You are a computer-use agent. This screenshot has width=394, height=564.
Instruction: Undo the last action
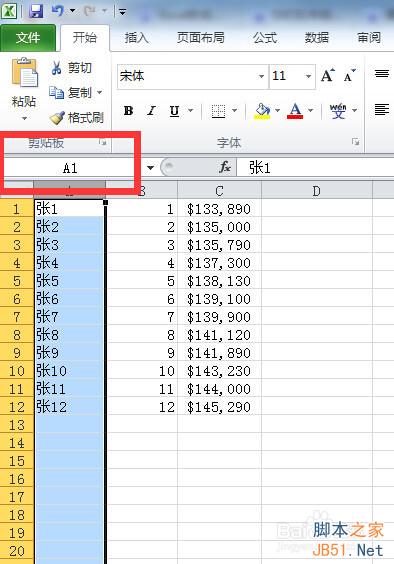(x=58, y=11)
